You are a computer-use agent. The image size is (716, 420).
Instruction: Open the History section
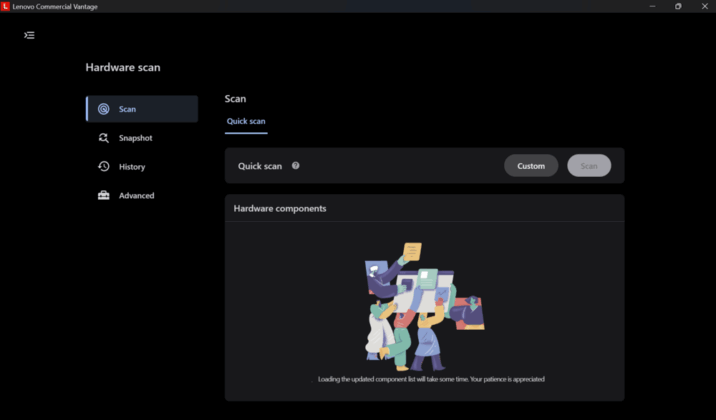click(142, 167)
